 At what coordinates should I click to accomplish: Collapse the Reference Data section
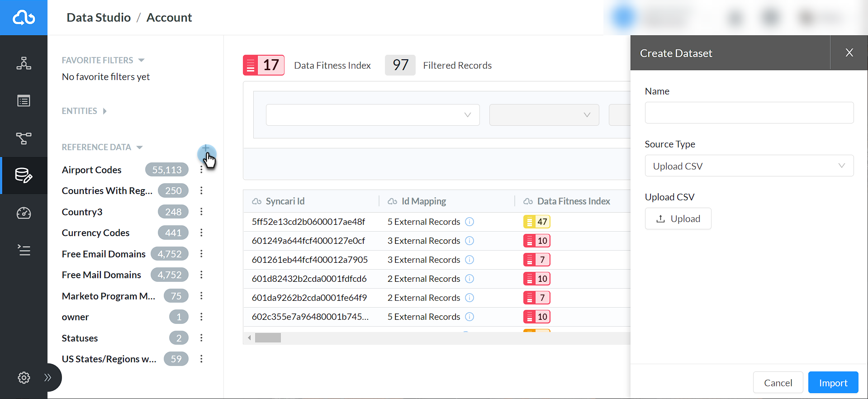point(139,147)
